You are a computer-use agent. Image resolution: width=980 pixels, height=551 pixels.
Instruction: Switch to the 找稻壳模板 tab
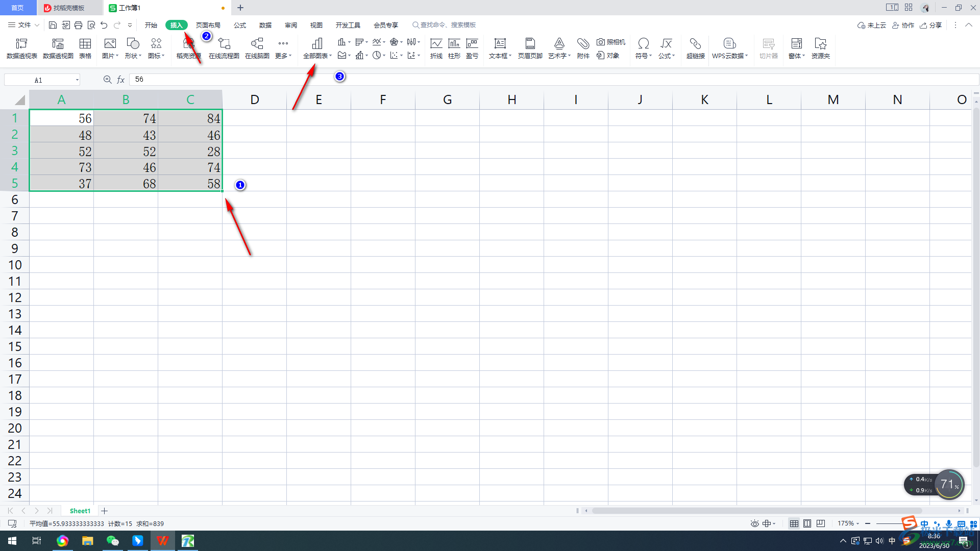click(69, 8)
